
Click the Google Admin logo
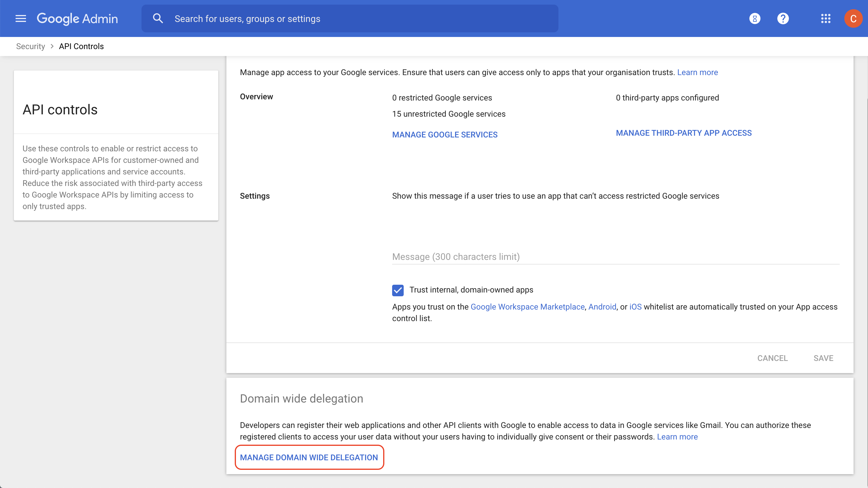point(77,19)
